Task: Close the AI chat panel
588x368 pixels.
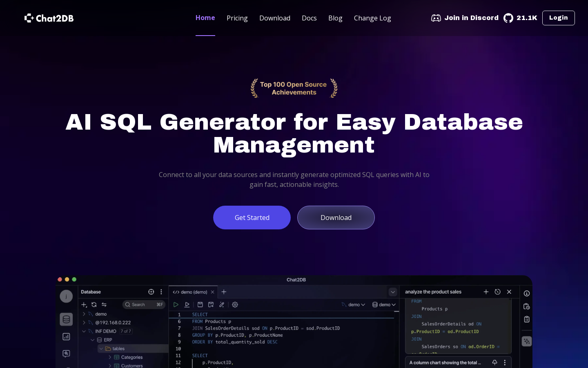Action: click(x=509, y=292)
